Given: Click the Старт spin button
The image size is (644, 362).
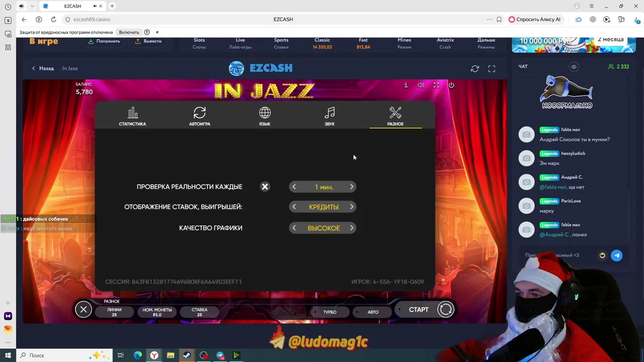Looking at the screenshot, I should (x=425, y=309).
